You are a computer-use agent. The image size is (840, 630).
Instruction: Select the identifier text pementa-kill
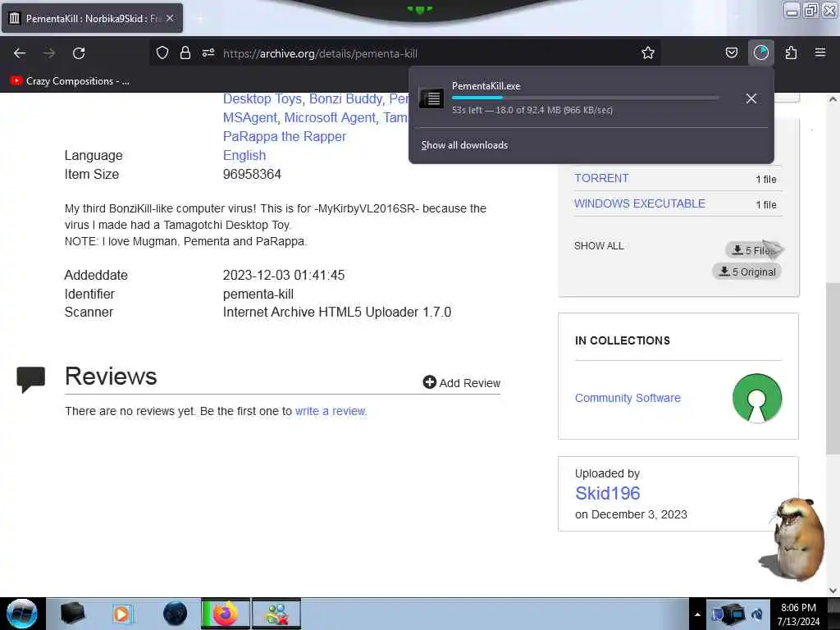[258, 294]
